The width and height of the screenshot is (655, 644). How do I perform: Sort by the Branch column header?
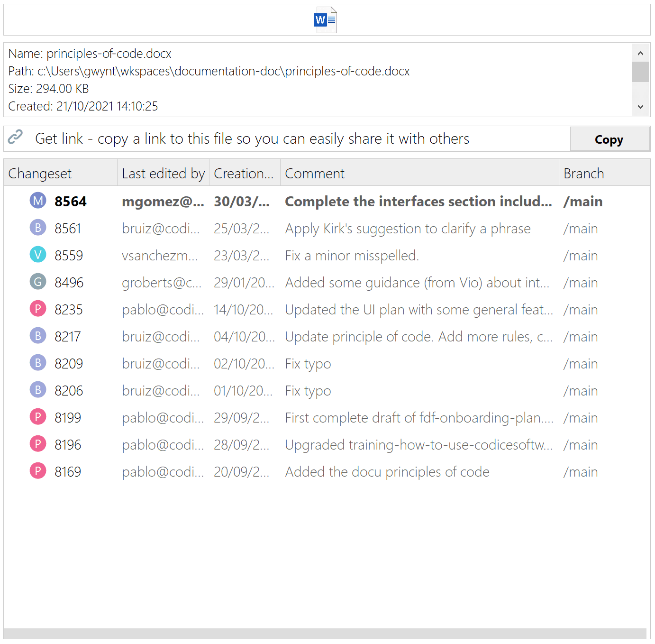click(x=583, y=173)
